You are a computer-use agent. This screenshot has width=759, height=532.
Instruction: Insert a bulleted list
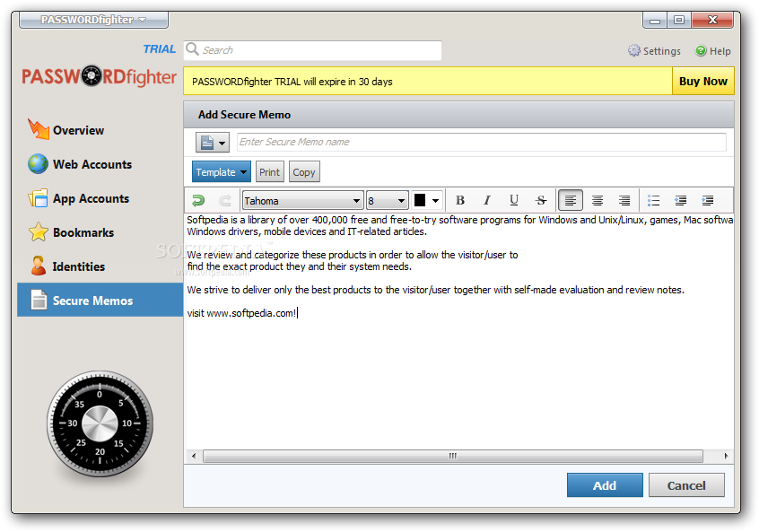[x=653, y=200]
